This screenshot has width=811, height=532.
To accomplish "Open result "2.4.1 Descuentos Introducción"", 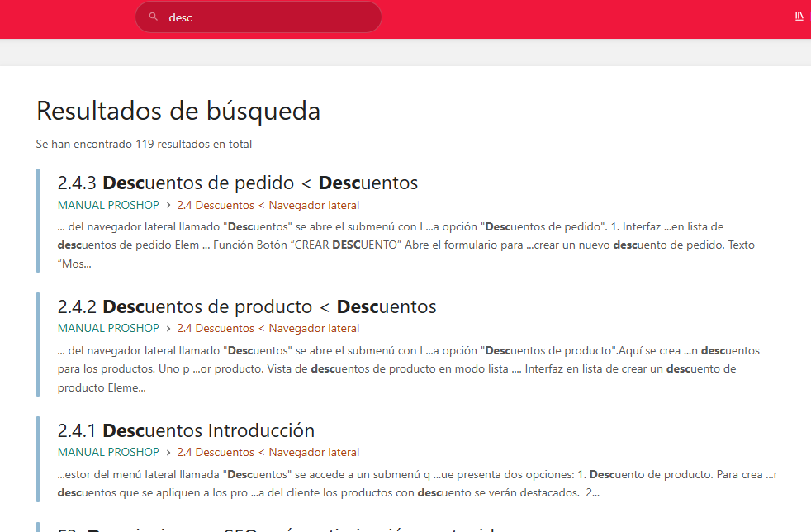I will (186, 430).
